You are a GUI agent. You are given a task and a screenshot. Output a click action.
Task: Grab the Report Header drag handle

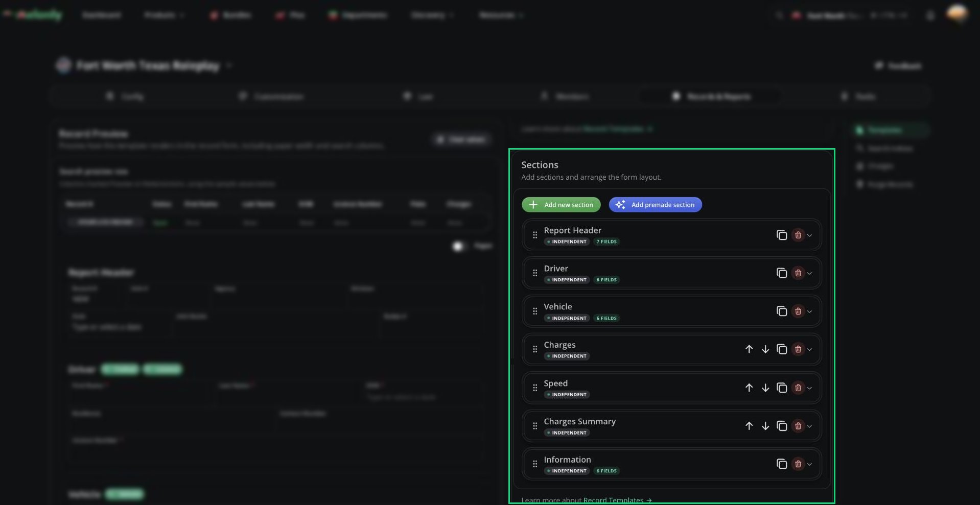tap(534, 235)
